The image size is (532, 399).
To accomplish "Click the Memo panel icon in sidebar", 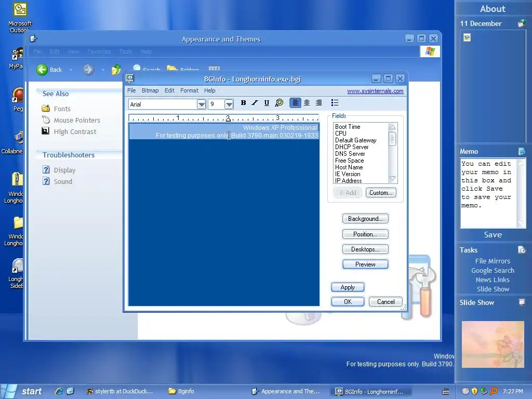I will pyautogui.click(x=522, y=151).
